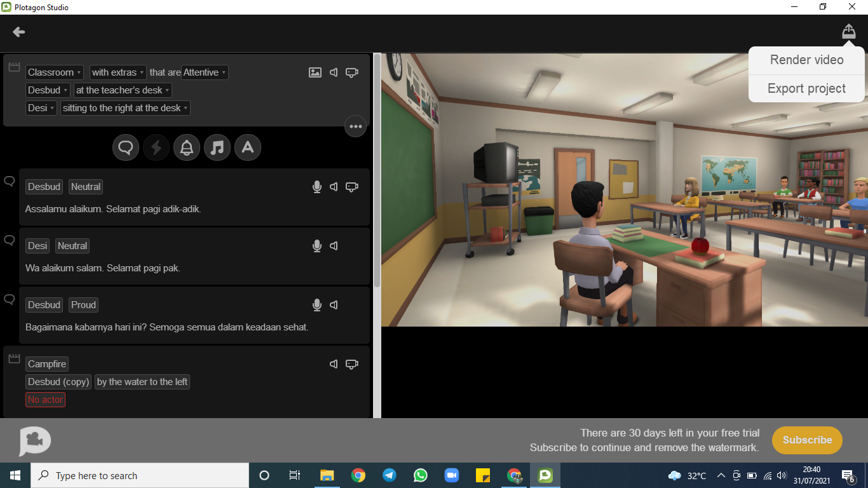Click the Classroom scene camera icon
This screenshot has height=488, width=868.
click(352, 72)
